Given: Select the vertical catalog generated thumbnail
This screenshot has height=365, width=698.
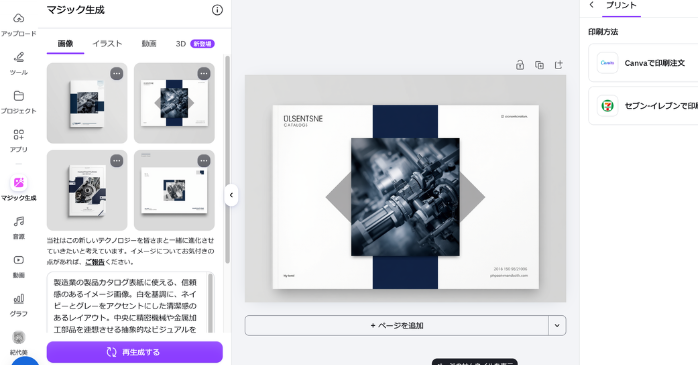Looking at the screenshot, I should click(87, 103).
